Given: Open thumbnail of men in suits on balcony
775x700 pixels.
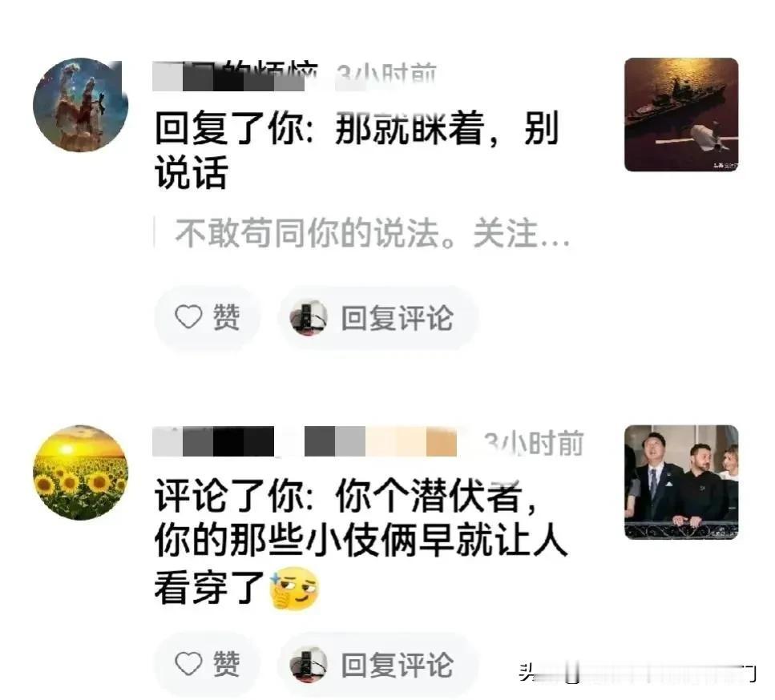Looking at the screenshot, I should tap(681, 482).
